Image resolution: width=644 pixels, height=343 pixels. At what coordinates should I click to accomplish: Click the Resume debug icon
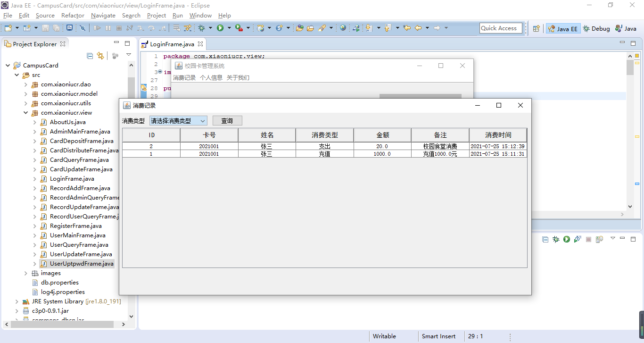pyautogui.click(x=97, y=28)
